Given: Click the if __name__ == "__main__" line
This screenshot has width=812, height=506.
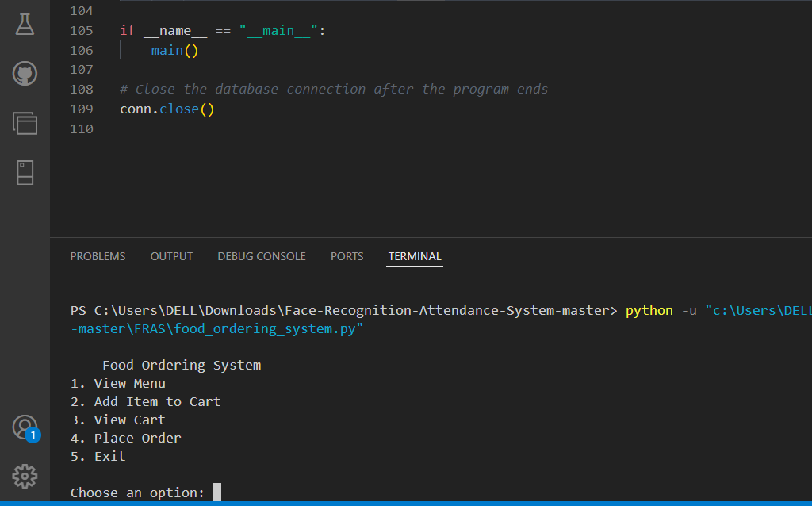Looking at the screenshot, I should (x=223, y=31).
